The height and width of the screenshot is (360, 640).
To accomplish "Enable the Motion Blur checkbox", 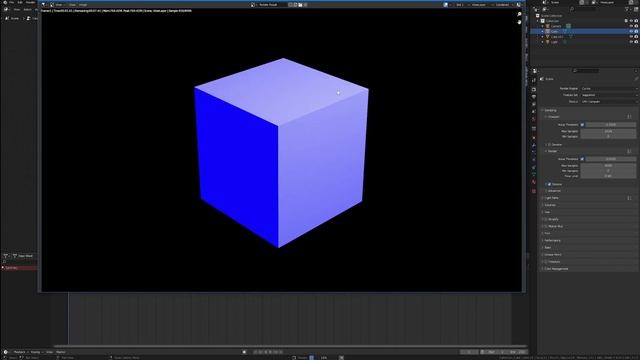I will pos(546,226).
